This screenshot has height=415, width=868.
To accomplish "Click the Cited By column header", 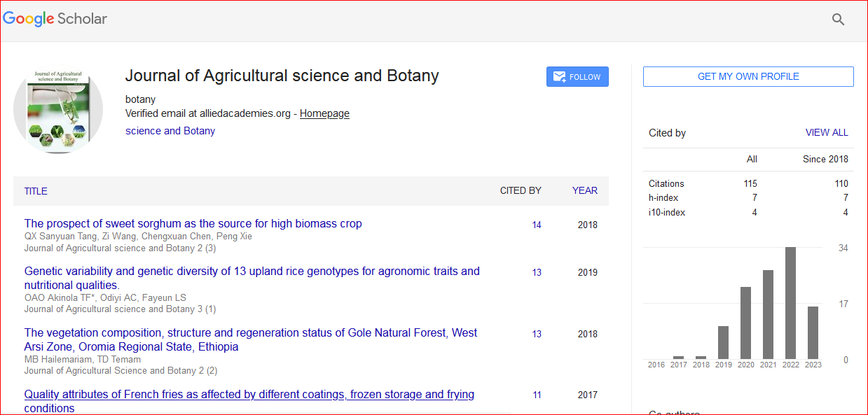I will (520, 190).
